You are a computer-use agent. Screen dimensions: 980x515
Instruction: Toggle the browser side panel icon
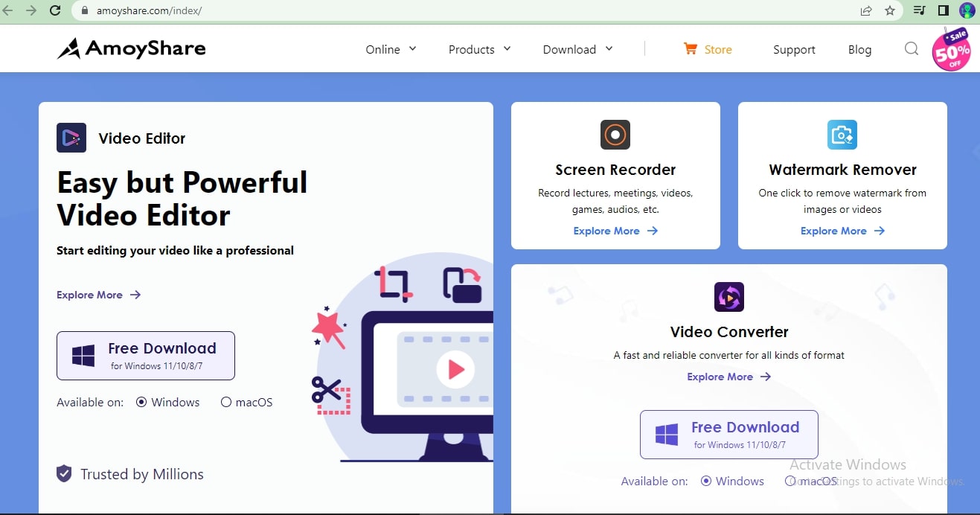click(943, 10)
